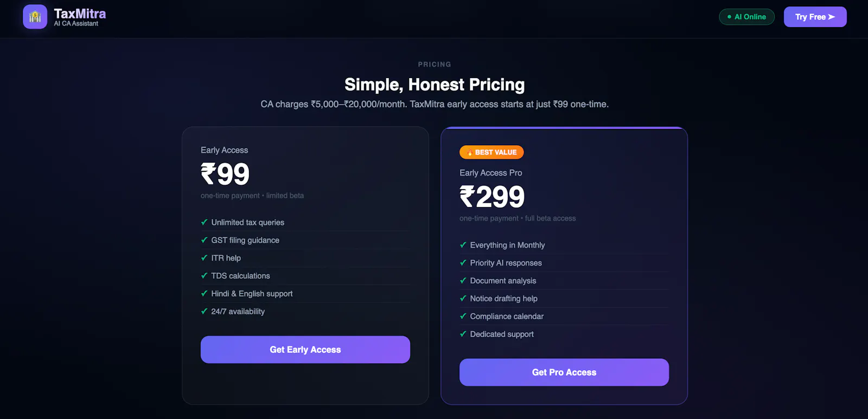Click the checkmark beside Document analysis
This screenshot has width=868, height=419.
(x=463, y=281)
